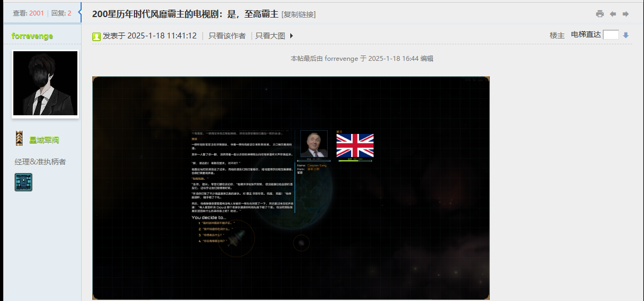This screenshot has height=301, width=644.
Task: Click 只看大图 view option
Action: [270, 36]
